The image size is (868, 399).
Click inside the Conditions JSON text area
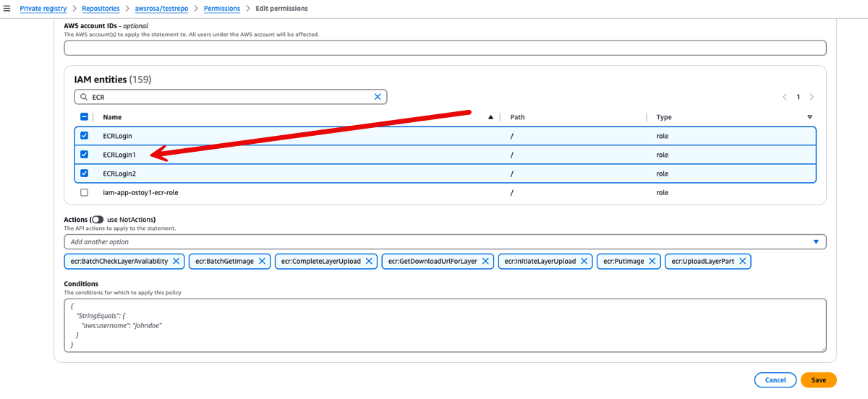coord(445,325)
